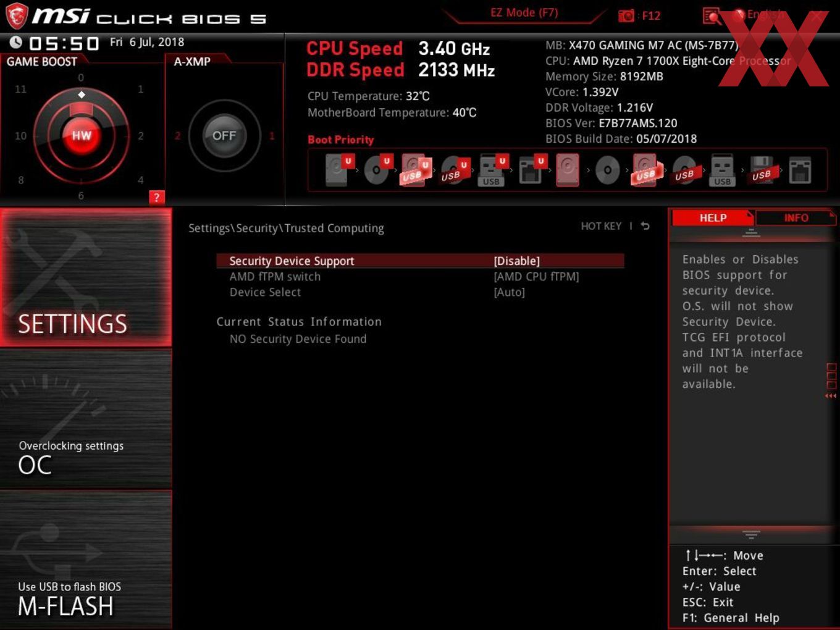Select UEFI USB hard disk boot icon
This screenshot has width=840, height=630.
(416, 170)
